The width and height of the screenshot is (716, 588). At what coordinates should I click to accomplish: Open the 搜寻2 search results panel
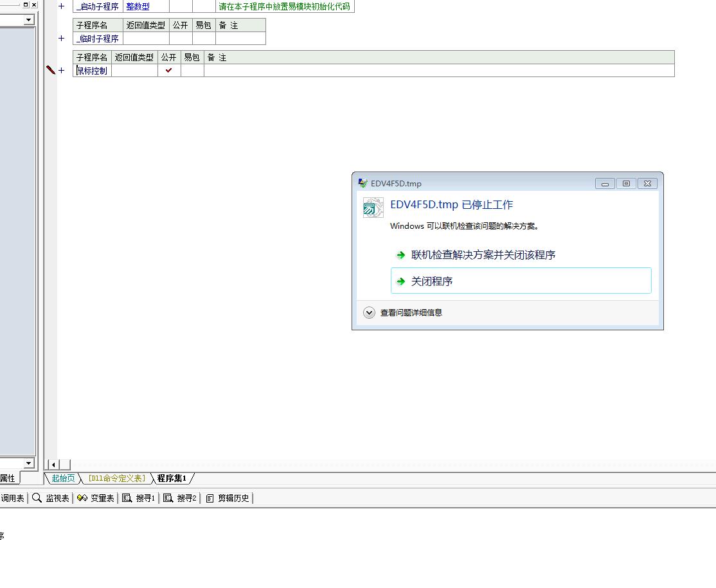tap(181, 498)
